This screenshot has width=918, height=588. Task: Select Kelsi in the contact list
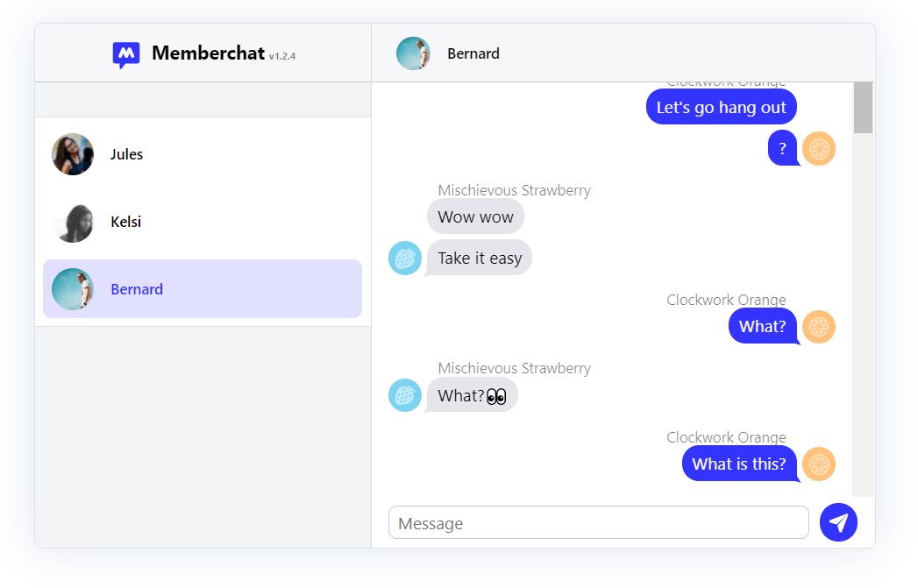(x=202, y=222)
